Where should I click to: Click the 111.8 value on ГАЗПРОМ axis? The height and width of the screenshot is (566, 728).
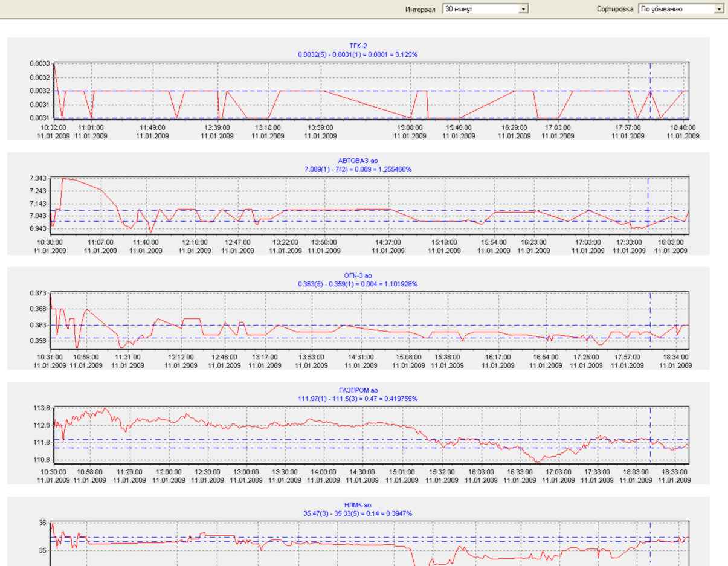tap(41, 443)
